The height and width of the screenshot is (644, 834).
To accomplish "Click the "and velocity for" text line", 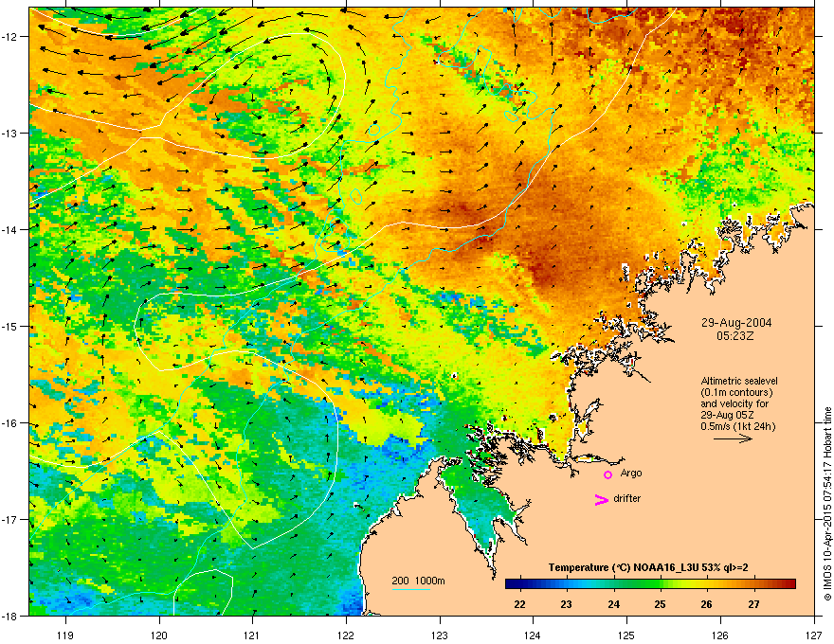I will coord(734,403).
